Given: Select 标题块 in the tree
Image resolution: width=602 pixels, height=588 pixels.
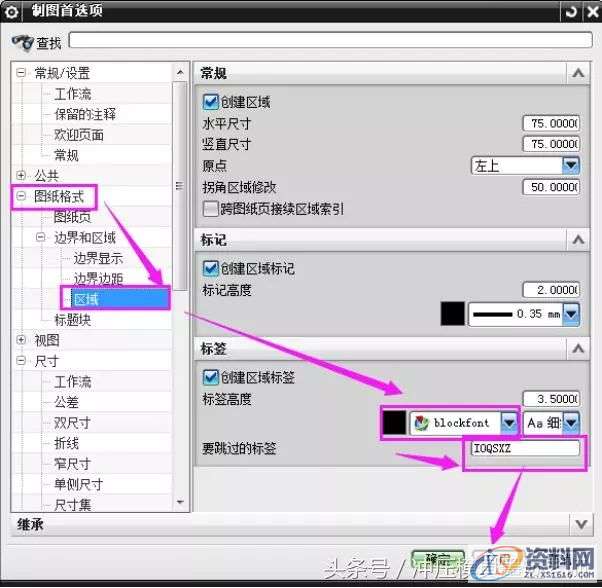Looking at the screenshot, I should click(x=73, y=320).
